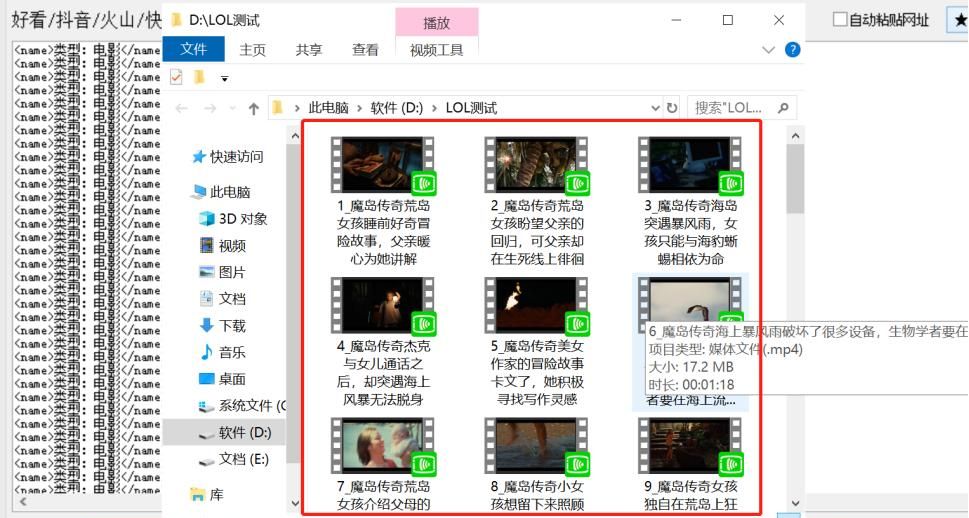Open 音乐 folder in the navigation pane
Screen dimensions: 969x518
pos(222,352)
